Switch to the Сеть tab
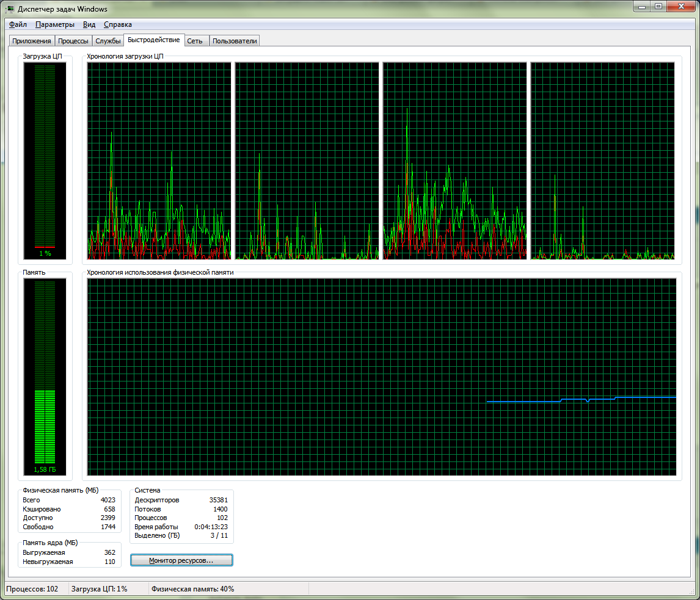700x600 pixels. (x=195, y=41)
